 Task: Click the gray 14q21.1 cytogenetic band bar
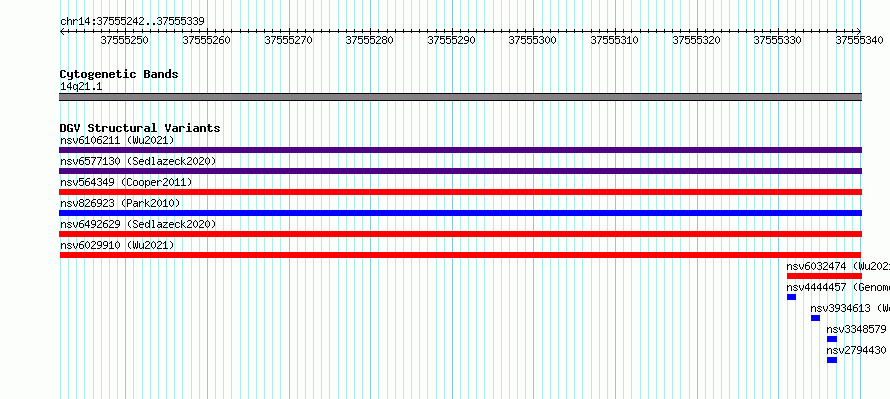tap(460, 97)
